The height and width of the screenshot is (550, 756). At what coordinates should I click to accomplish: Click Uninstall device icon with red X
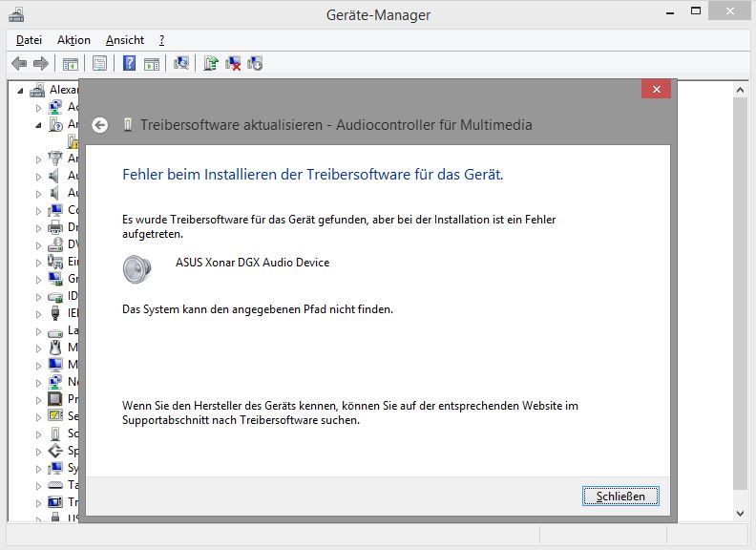(233, 63)
